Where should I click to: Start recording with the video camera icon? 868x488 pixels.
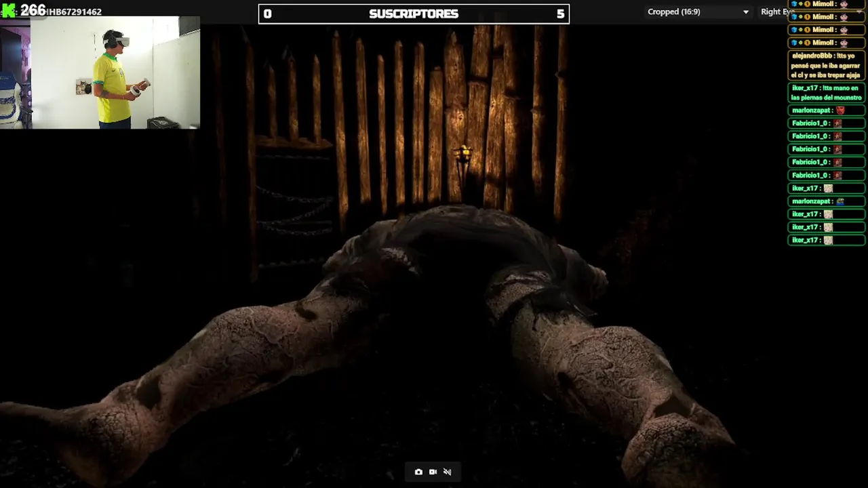433,472
